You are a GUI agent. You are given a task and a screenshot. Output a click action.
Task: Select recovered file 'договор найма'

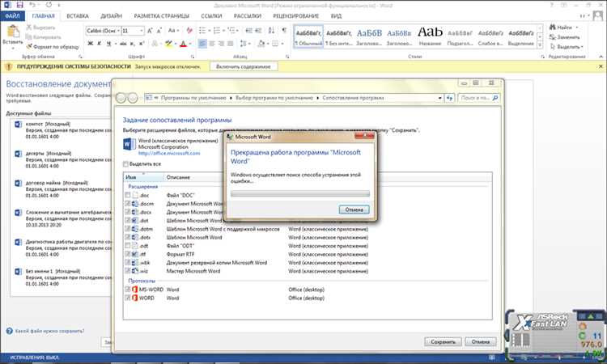click(62, 188)
